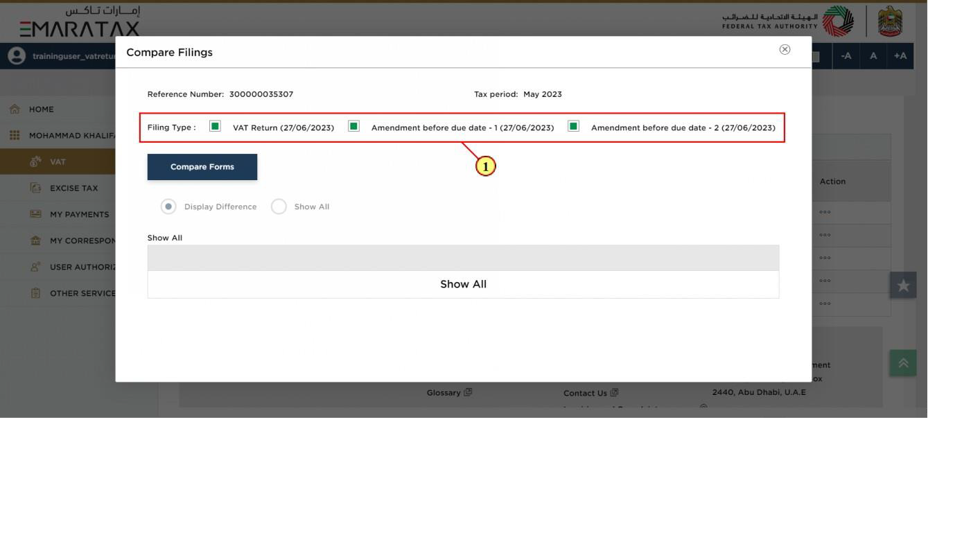The width and height of the screenshot is (980, 555).
Task: Click the user profile avatar icon
Action: tap(15, 56)
